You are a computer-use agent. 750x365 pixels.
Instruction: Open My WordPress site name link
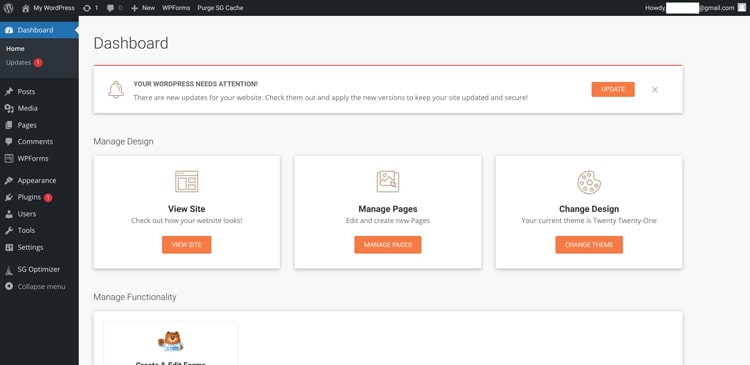click(54, 8)
